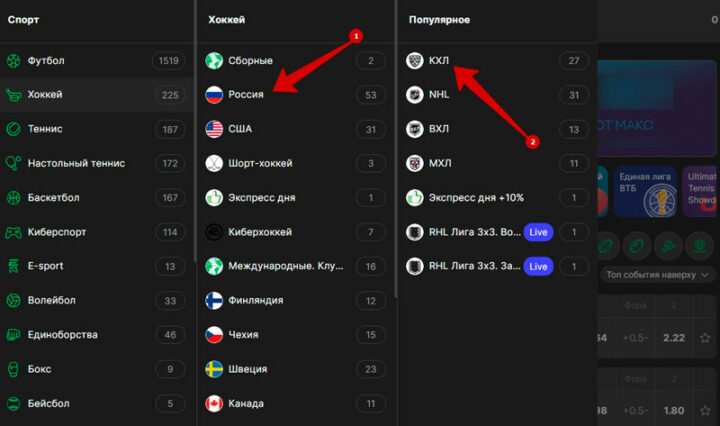Screen dimensions: 720x426
Task: Click the USA flag icon
Action: click(x=214, y=129)
